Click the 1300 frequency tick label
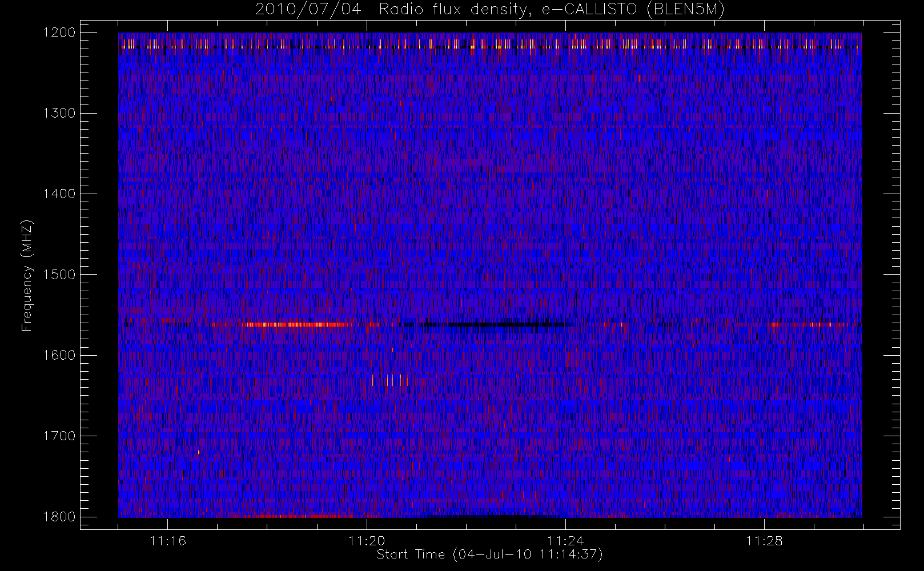The height and width of the screenshot is (571, 924). pyautogui.click(x=59, y=113)
